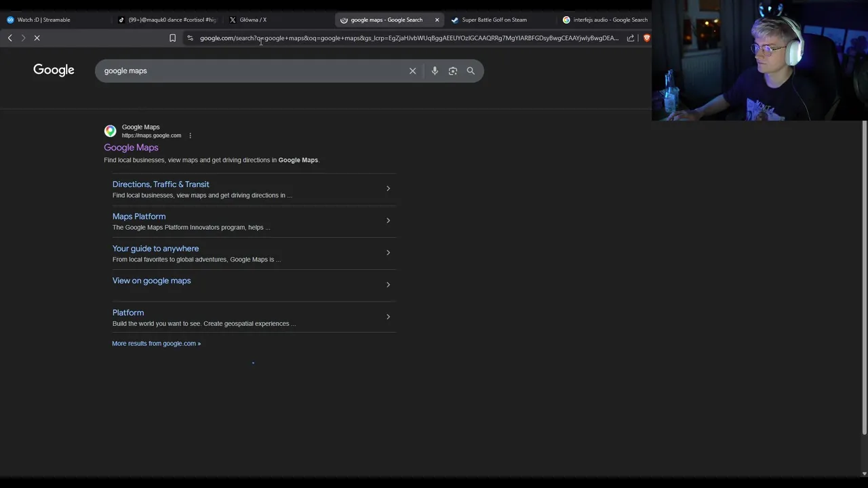
Task: Clear the Google search box
Action: [412, 70]
